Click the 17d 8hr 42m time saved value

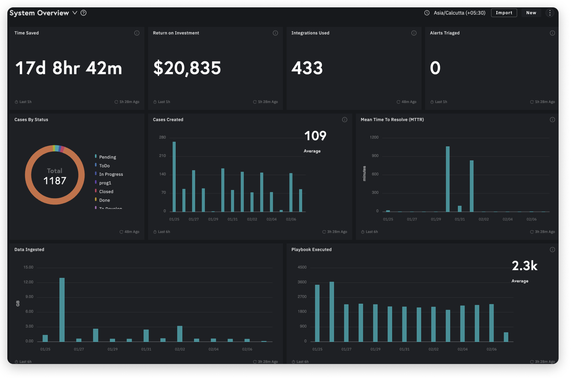(x=69, y=68)
